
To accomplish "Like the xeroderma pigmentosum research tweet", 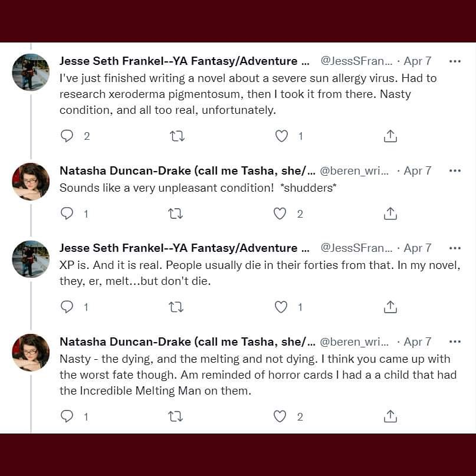I will tap(282, 136).
